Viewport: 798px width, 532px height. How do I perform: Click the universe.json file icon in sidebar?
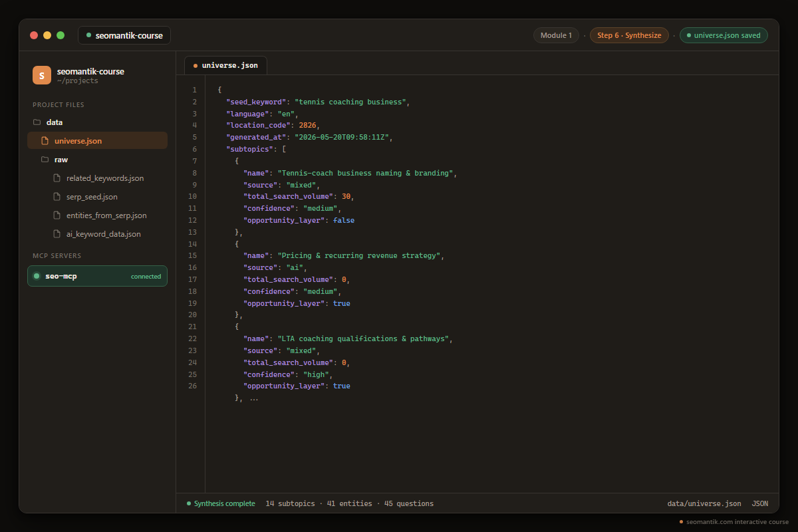pos(45,141)
